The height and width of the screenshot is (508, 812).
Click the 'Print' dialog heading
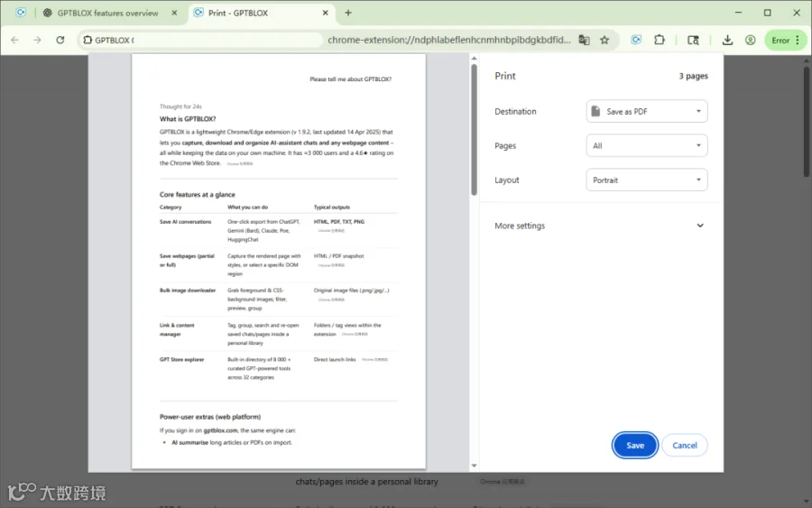click(x=505, y=76)
